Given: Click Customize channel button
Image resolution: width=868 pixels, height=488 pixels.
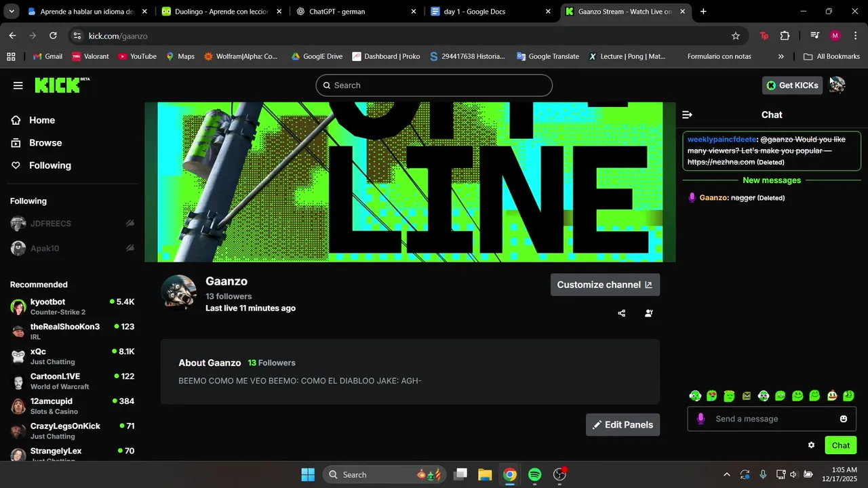Looking at the screenshot, I should 605,285.
